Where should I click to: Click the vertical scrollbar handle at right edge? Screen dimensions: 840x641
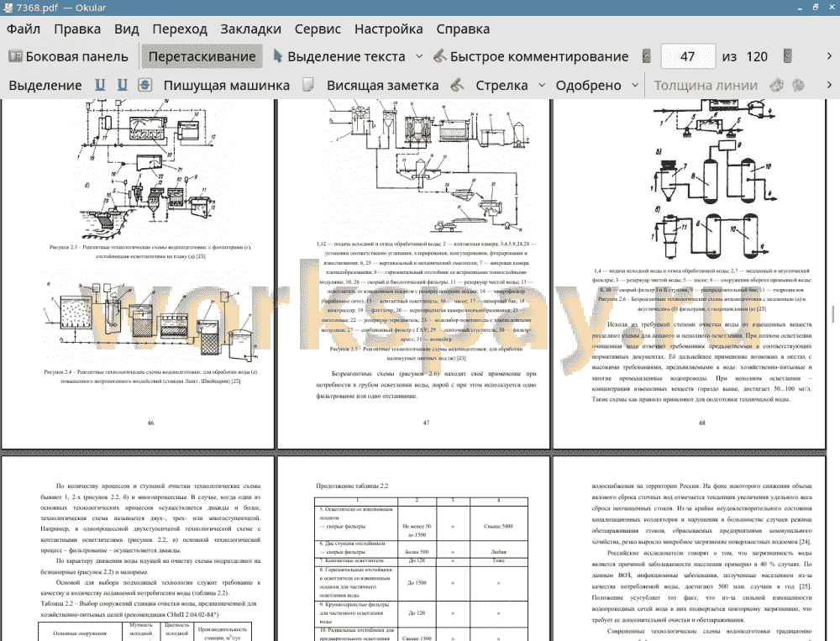833,313
